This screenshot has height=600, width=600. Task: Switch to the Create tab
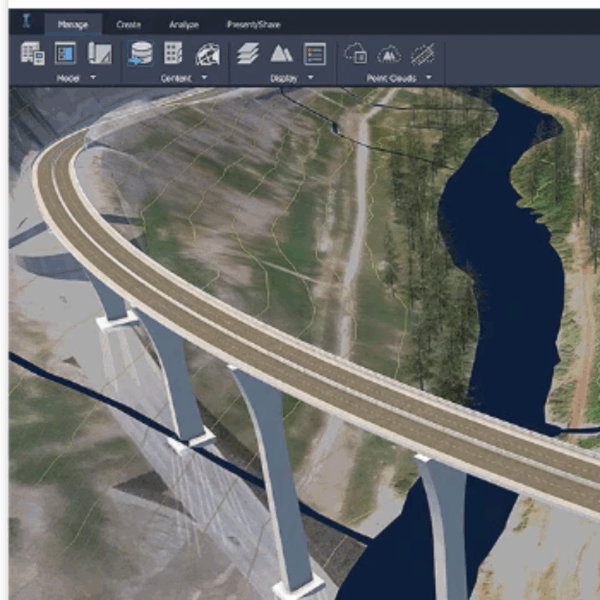pyautogui.click(x=128, y=24)
